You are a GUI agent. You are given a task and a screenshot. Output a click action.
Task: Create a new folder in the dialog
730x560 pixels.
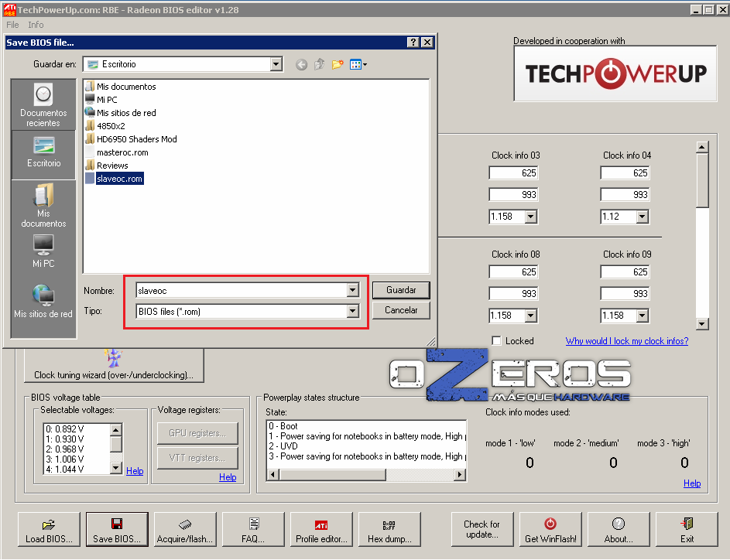tap(338, 65)
